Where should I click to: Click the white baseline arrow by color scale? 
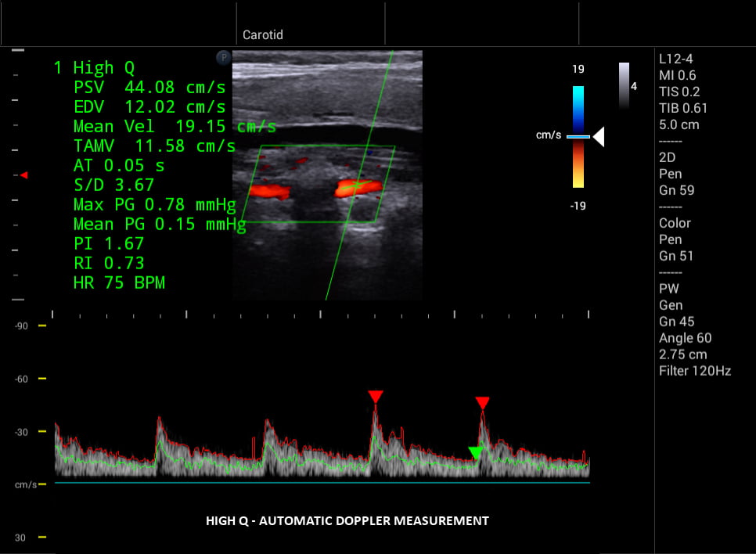[598, 137]
